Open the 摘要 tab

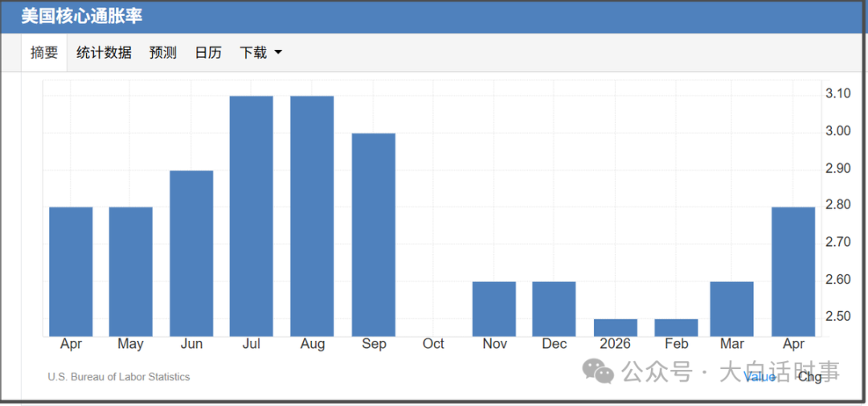point(44,52)
